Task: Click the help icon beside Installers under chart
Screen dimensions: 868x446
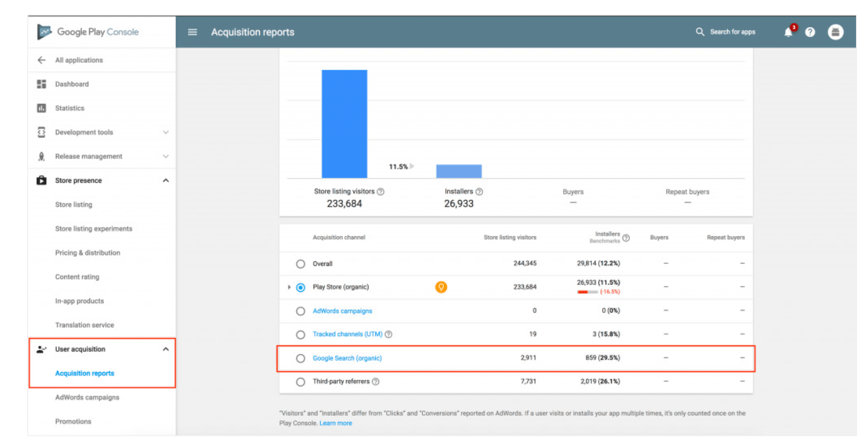Action: (479, 192)
